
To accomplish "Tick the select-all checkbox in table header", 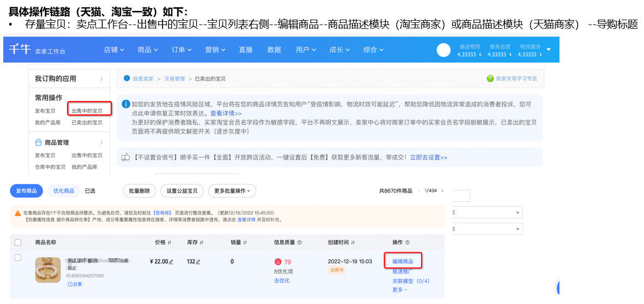I will [x=17, y=242].
